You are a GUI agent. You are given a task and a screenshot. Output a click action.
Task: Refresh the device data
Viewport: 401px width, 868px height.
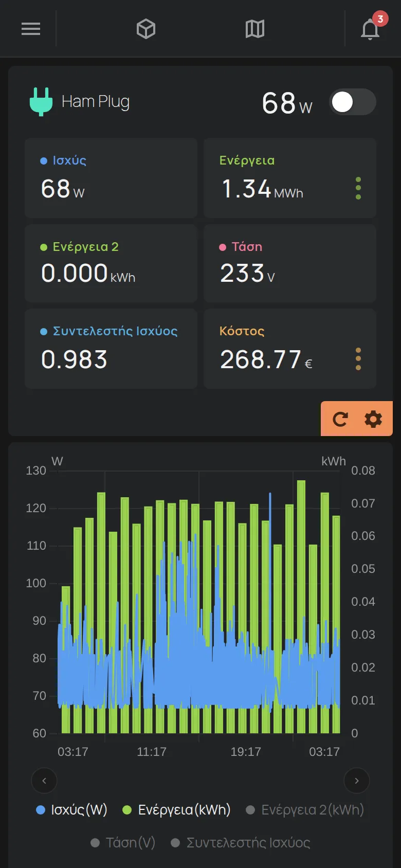coord(340,419)
